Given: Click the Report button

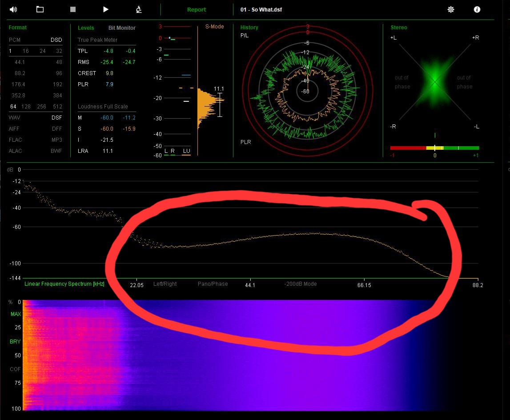Looking at the screenshot, I should click(x=196, y=10).
